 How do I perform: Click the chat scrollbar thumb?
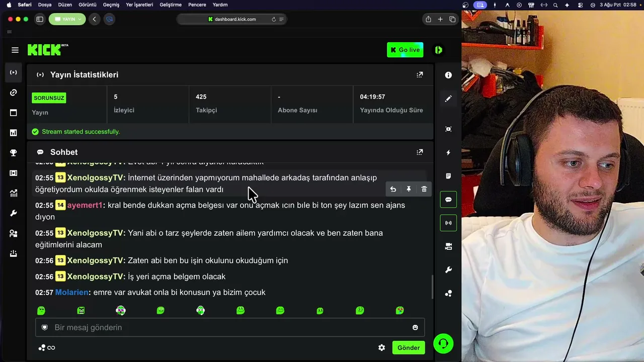432,287
